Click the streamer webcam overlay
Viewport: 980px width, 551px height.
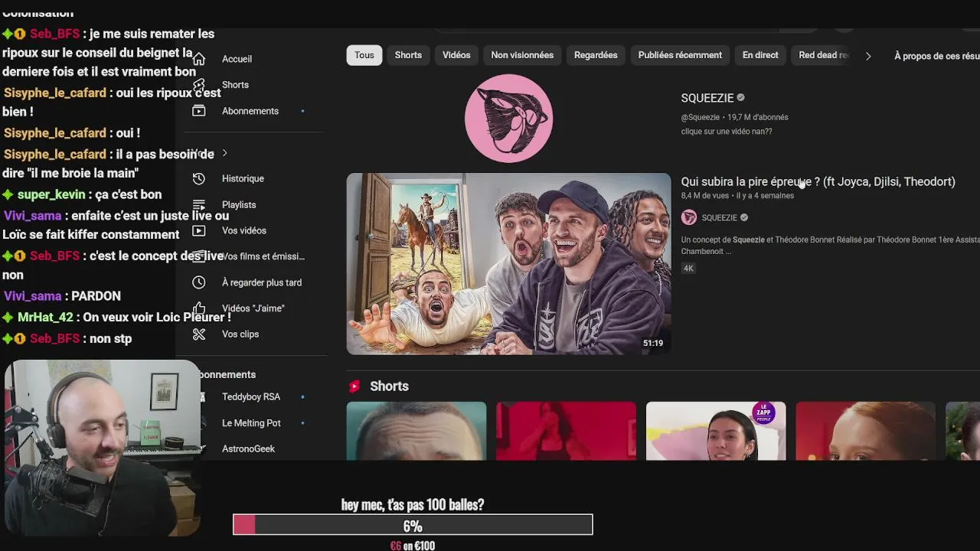pos(103,449)
